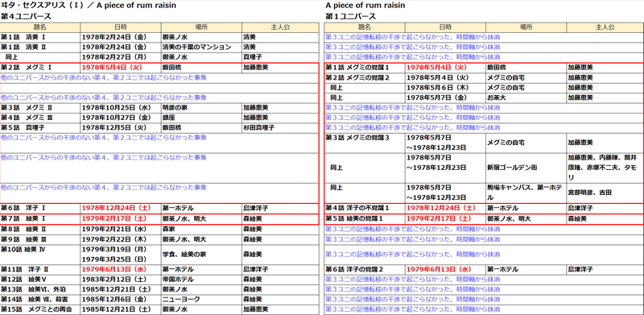Screen dimensions: 644x315
Task: Click the 宮部明彦、吉田 protagonist cell
Action: click(605, 193)
